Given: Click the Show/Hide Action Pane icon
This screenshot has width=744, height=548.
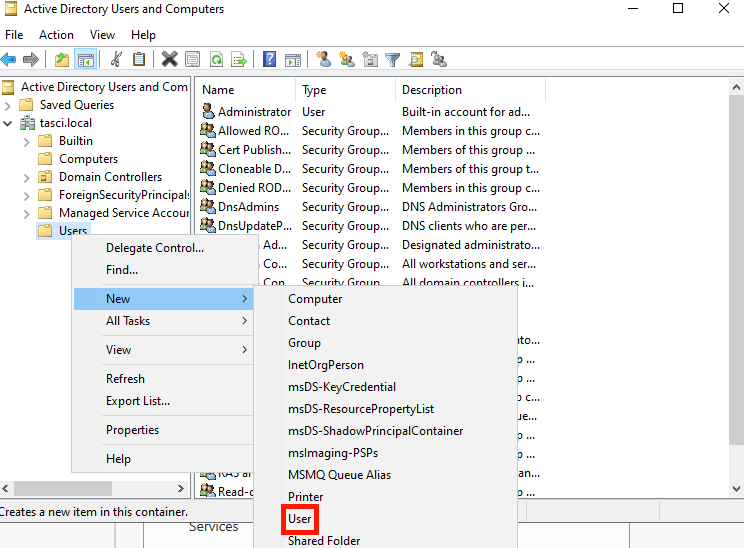Looking at the screenshot, I should [293, 60].
